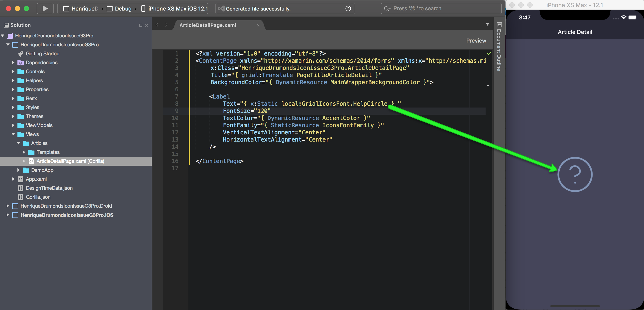
Task: Open the Document Outline side panel
Action: [x=499, y=25]
